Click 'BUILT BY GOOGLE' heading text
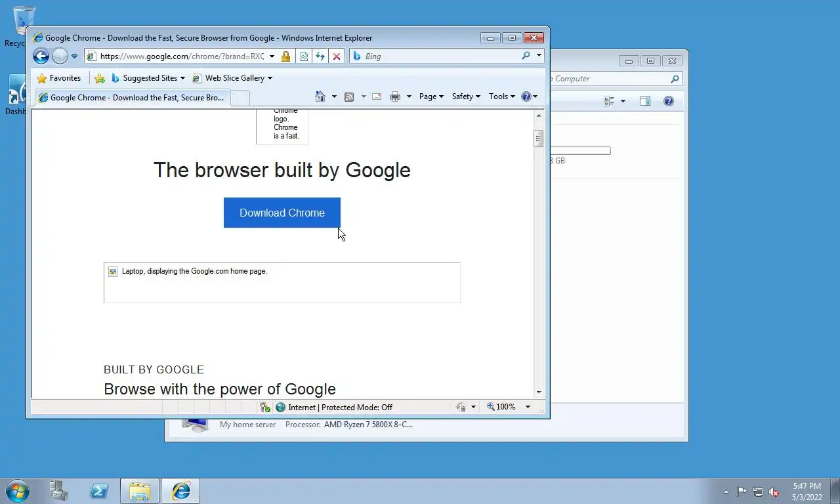Screen dimensions: 840x504 tap(154, 370)
